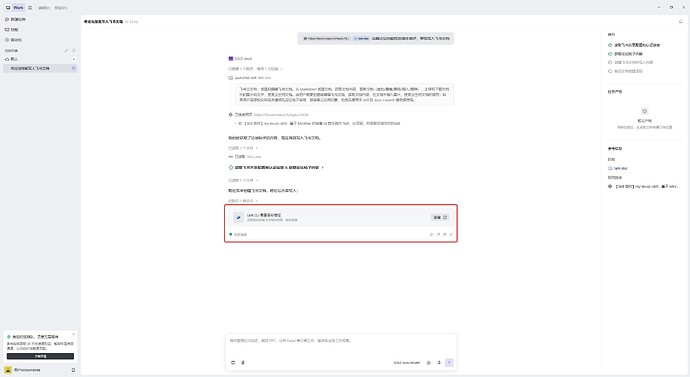Open the square screen icon entry in the sidebar

tap(11, 29)
